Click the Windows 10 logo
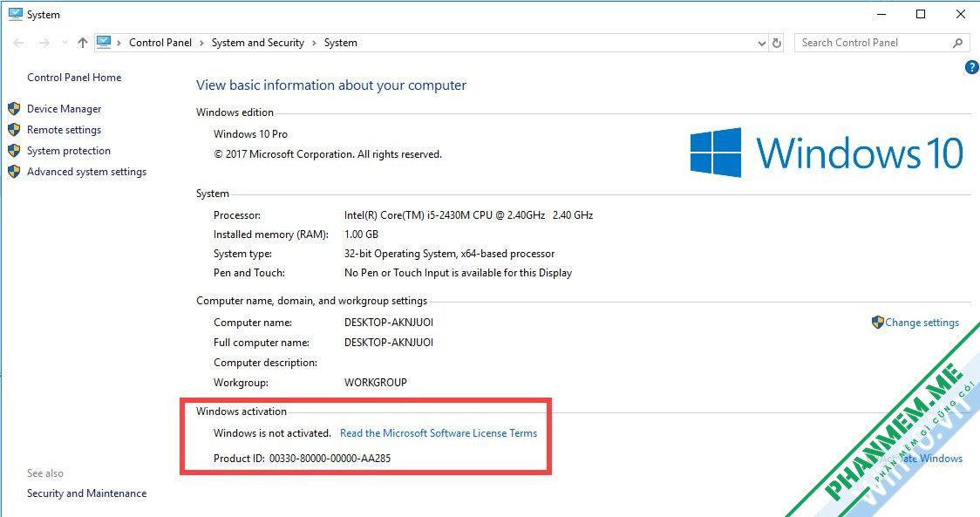The height and width of the screenshot is (517, 980). coord(827,153)
